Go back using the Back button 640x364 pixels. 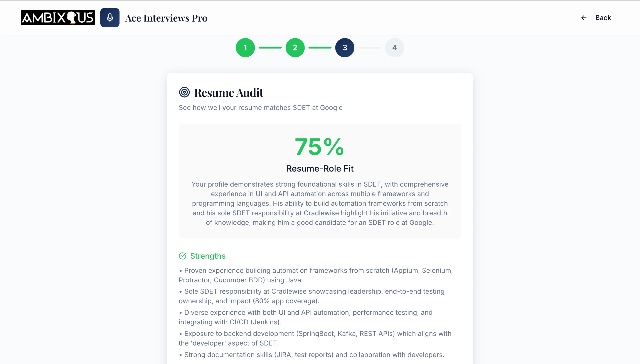coord(596,18)
